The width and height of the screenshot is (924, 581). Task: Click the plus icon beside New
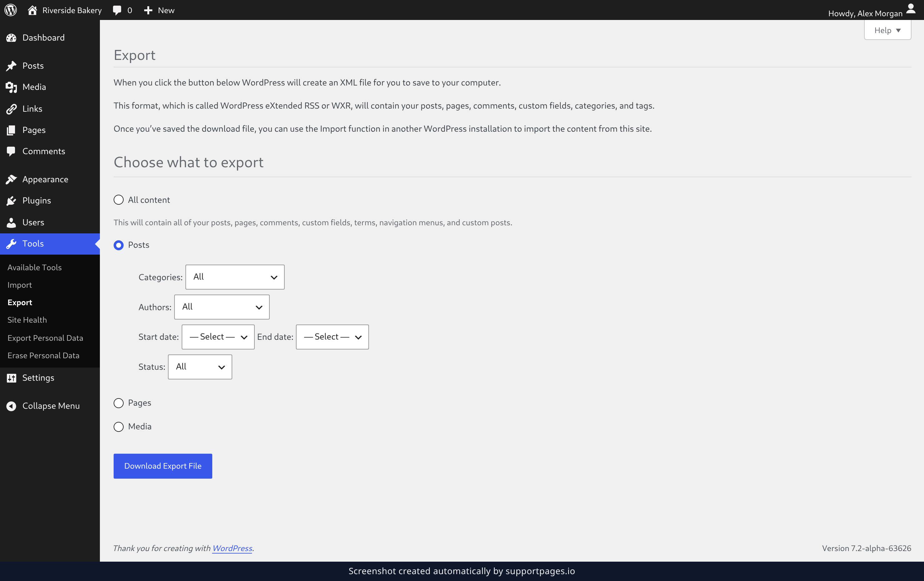tap(148, 10)
